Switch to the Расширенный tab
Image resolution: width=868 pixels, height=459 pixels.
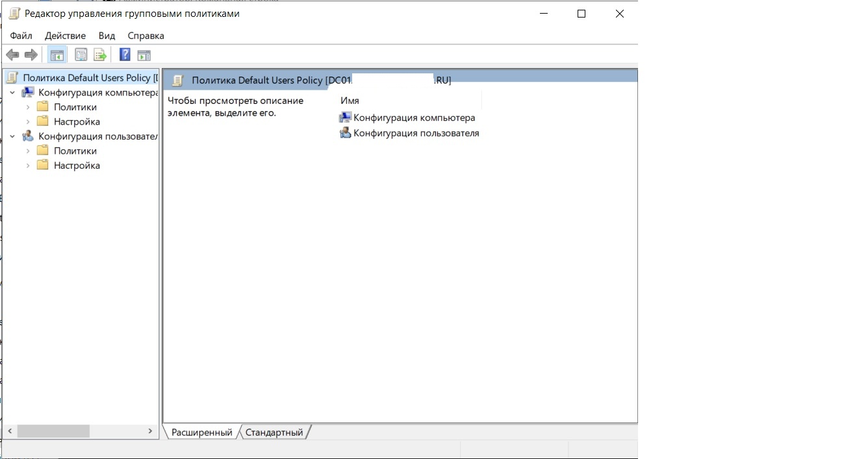coord(201,432)
